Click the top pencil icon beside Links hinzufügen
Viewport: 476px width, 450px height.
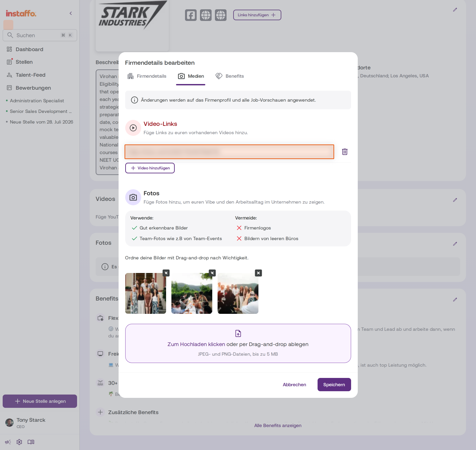click(455, 10)
